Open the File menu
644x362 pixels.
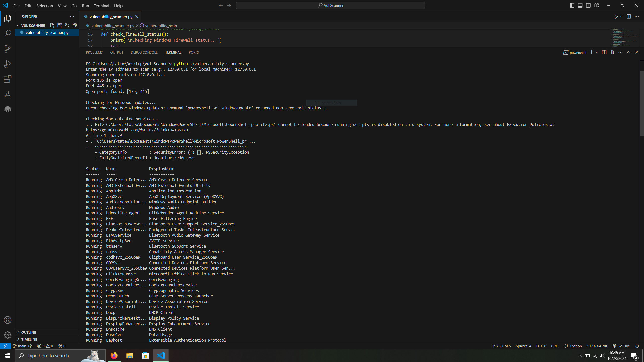(x=16, y=6)
